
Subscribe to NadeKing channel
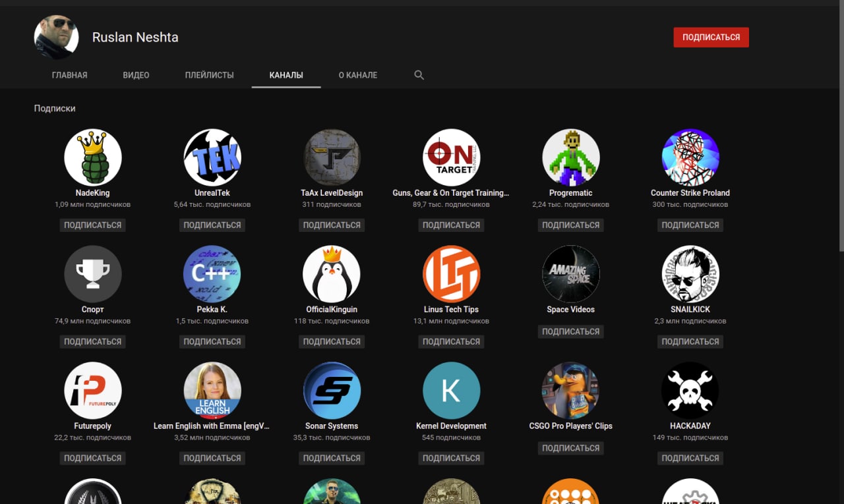point(93,225)
